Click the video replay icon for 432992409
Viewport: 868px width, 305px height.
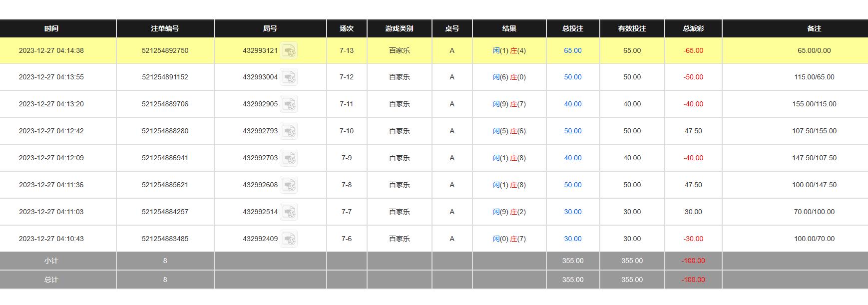point(289,239)
